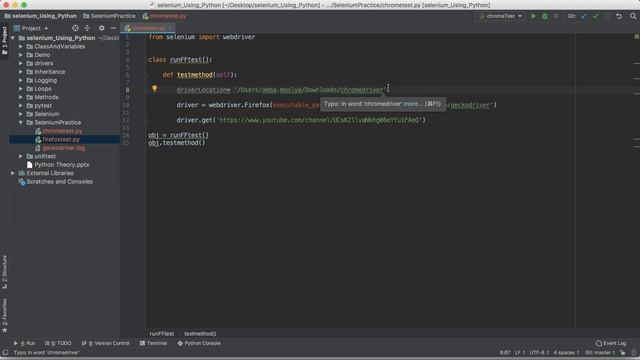Open Search Everywhere magnifier icon
Image resolution: width=640 pixels, height=360 pixels.
(x=633, y=16)
